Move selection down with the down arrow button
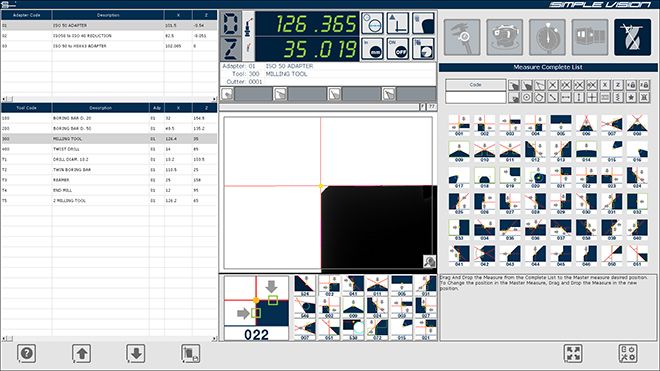 point(136,353)
